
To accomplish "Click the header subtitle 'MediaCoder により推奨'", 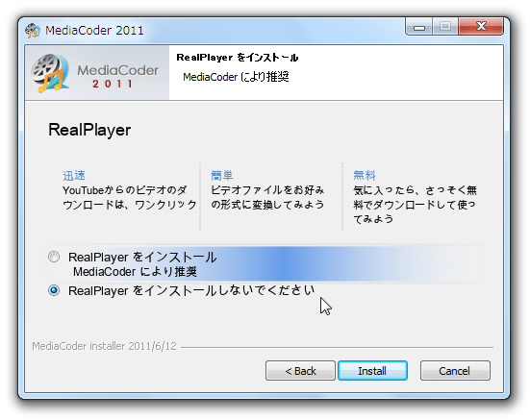I will [x=236, y=77].
